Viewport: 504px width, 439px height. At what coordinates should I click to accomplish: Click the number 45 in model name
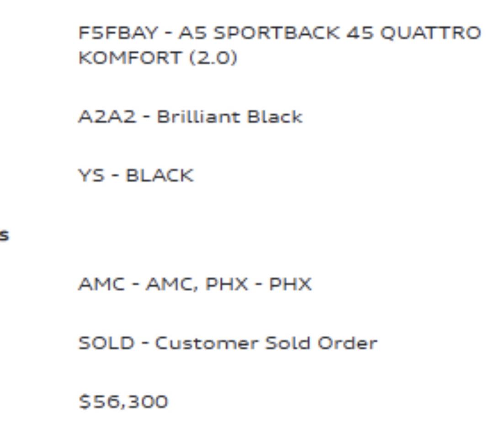[360, 33]
